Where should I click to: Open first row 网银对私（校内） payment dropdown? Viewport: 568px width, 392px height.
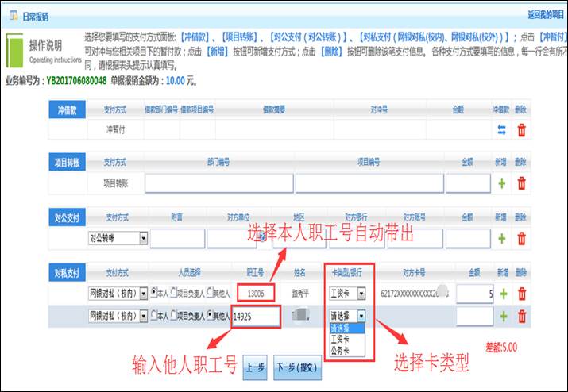click(143, 294)
